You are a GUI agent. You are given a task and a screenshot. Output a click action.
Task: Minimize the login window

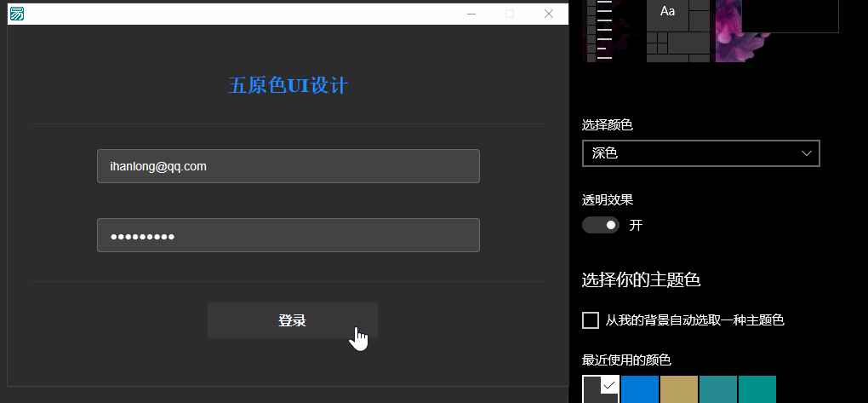pos(471,14)
